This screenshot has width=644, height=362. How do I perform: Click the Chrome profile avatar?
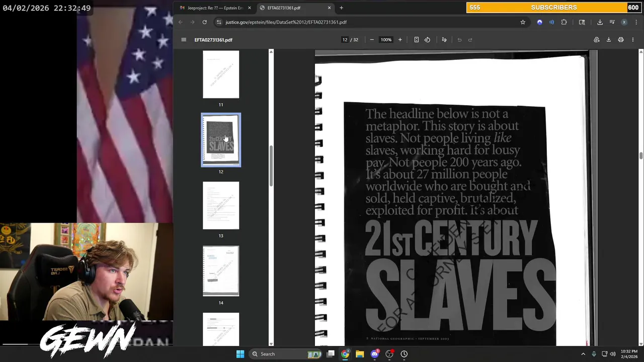pos(624,22)
